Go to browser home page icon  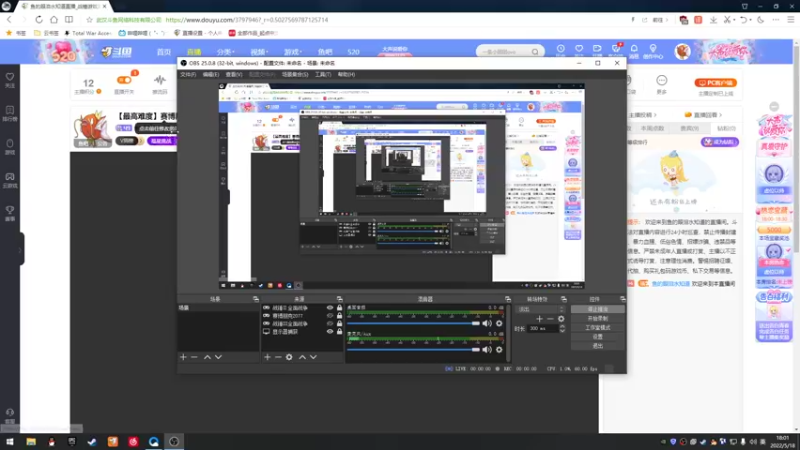pyautogui.click(x=54, y=19)
